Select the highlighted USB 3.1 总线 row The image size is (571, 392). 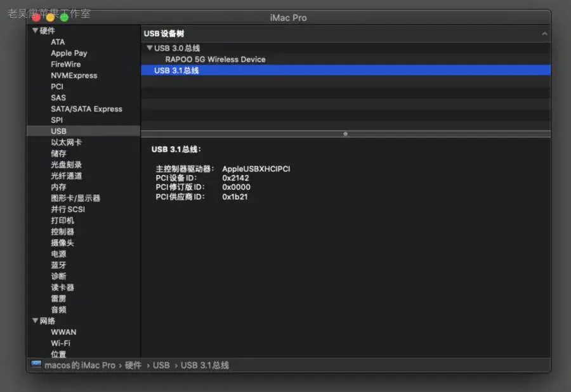[x=346, y=70]
